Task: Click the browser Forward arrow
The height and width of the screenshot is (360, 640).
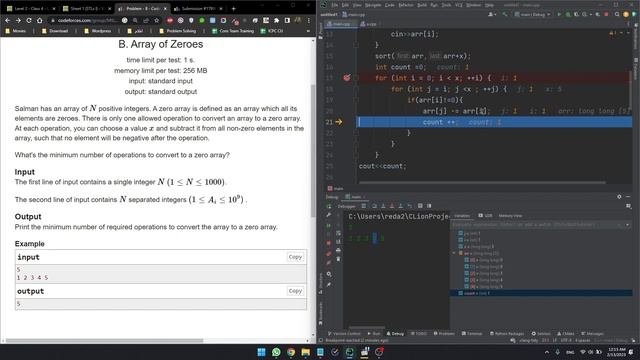Action: click(18, 20)
